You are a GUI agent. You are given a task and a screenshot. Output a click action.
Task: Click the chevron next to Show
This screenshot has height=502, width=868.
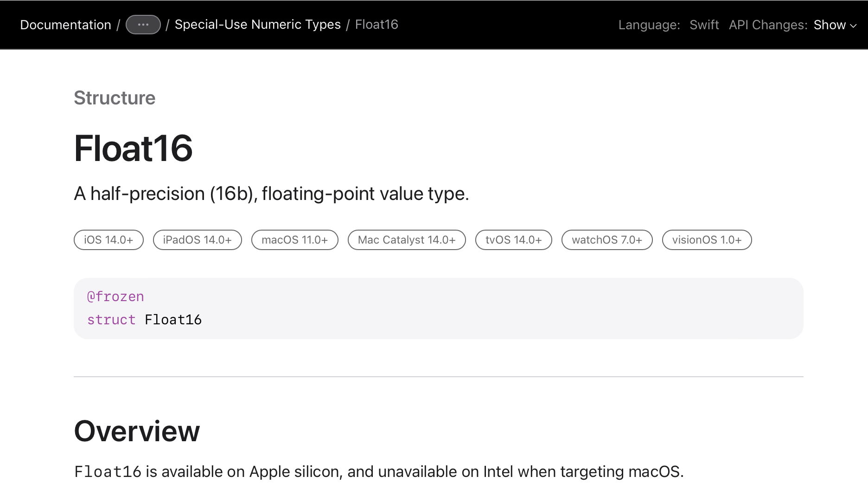[853, 26]
